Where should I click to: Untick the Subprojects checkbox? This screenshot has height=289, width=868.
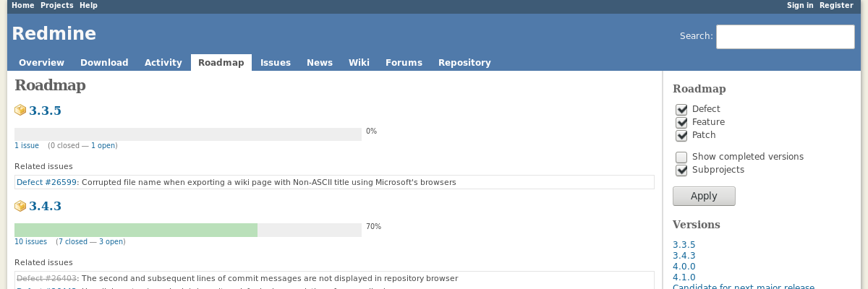pos(681,170)
